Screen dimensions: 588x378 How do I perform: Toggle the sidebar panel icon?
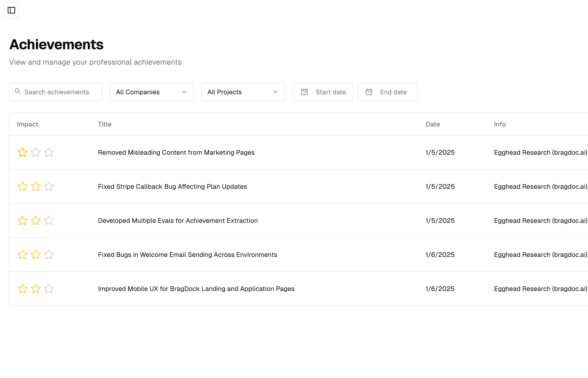(x=11, y=10)
